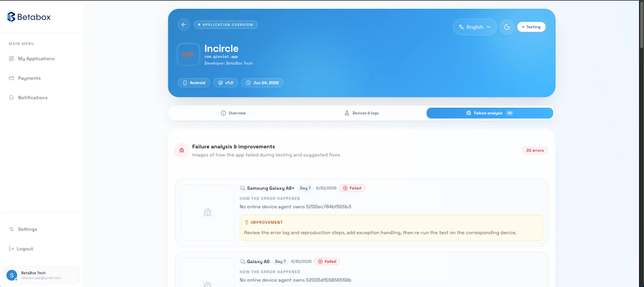Click the user avatar S icon

12,275
